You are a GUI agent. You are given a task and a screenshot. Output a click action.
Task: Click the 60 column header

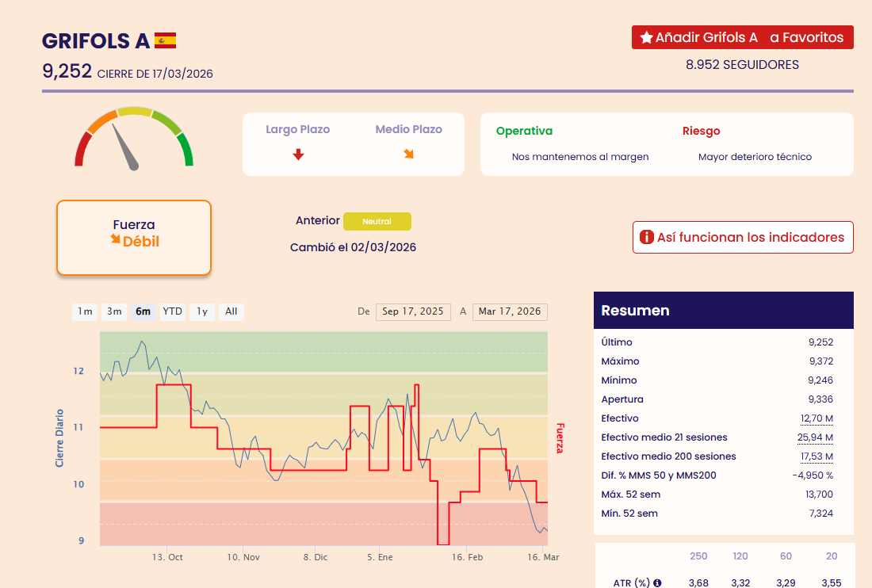pos(786,556)
